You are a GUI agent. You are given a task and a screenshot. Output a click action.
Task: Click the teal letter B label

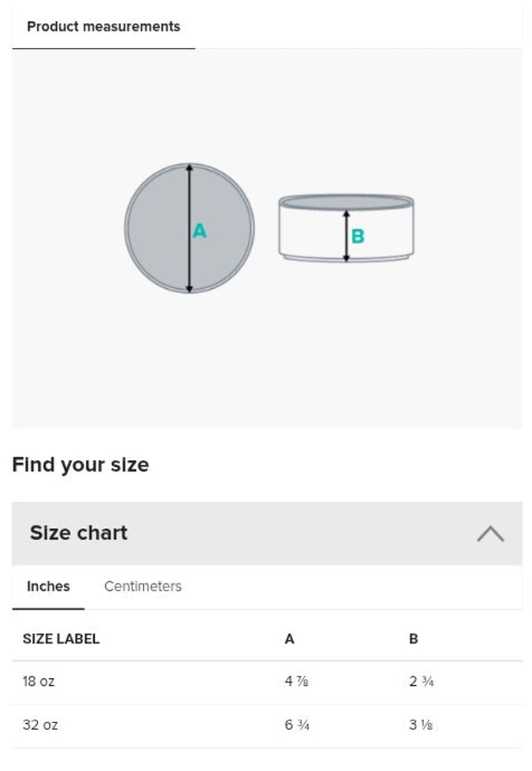tap(357, 236)
